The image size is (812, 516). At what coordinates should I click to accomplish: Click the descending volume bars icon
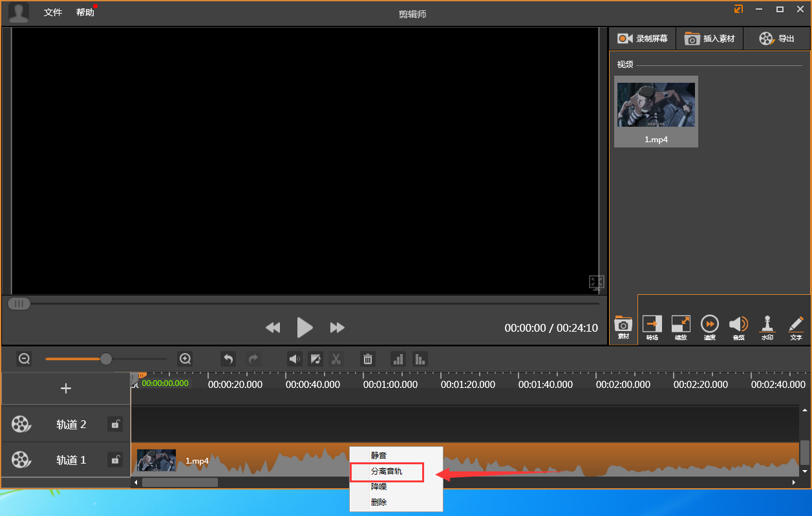(420, 359)
